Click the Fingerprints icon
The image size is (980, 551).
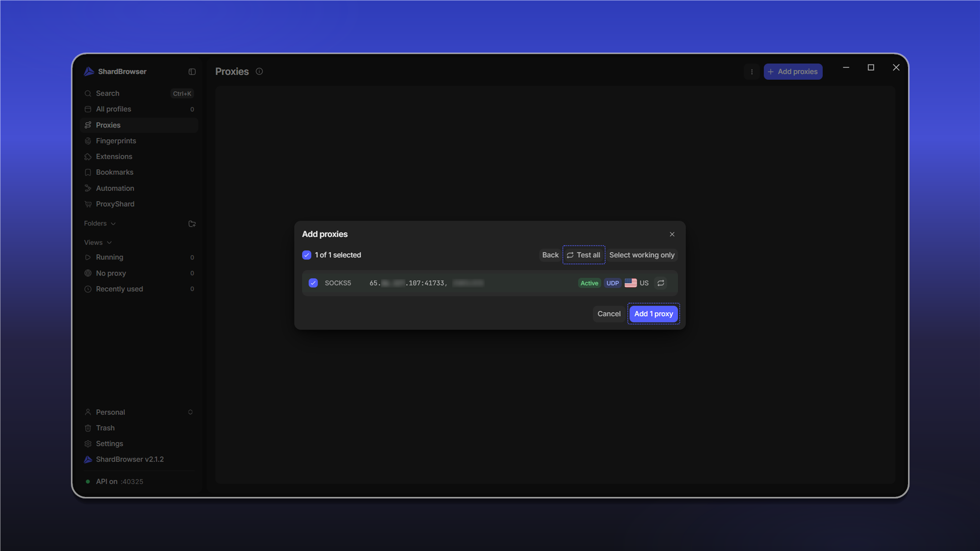click(88, 141)
